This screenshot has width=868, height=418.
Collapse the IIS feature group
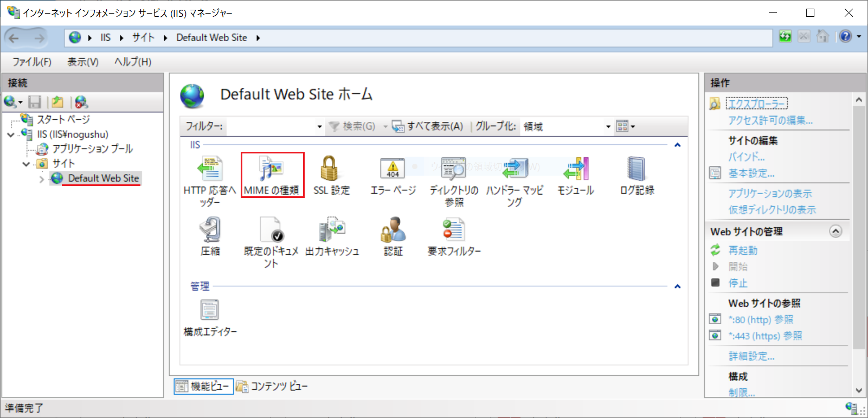click(677, 145)
